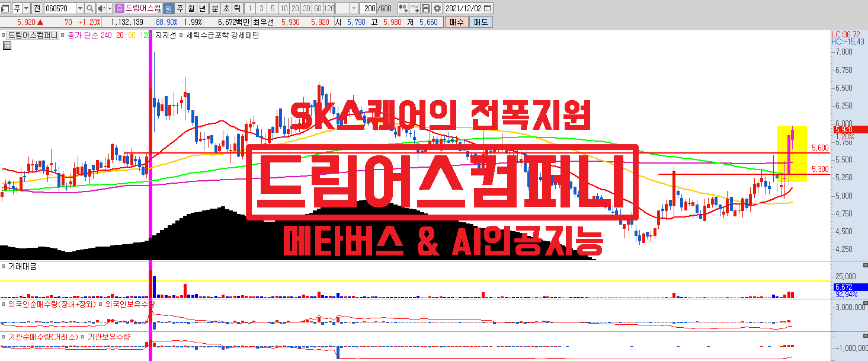
Task: Close the 외국인순매수량 indicator panel
Action: (x=864, y=302)
